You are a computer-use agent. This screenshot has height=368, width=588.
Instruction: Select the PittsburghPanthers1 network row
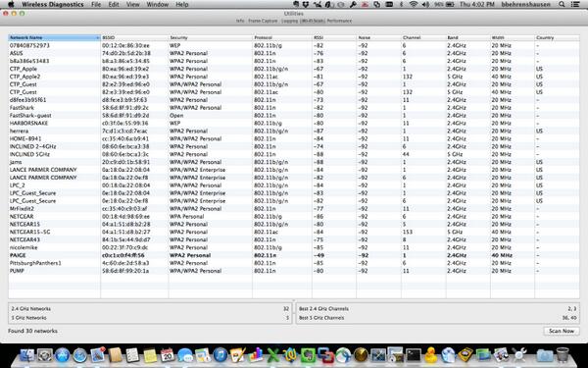(x=294, y=263)
